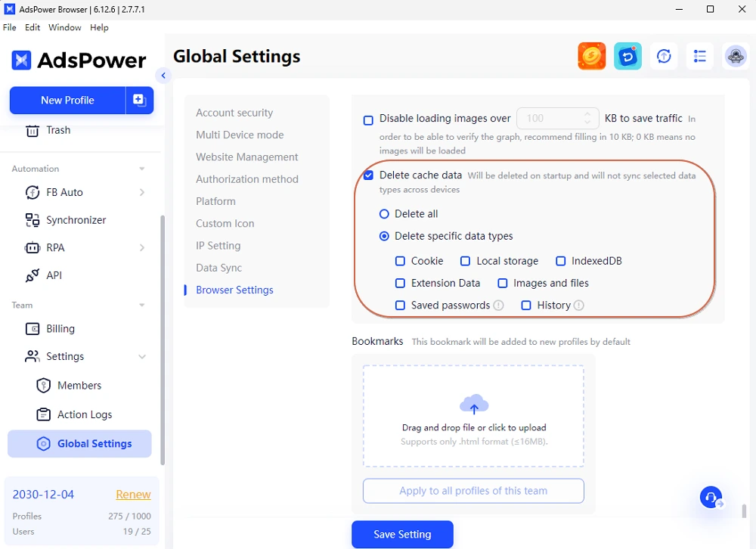Enable Disable loading images checkbox
The height and width of the screenshot is (549, 756).
click(x=368, y=120)
